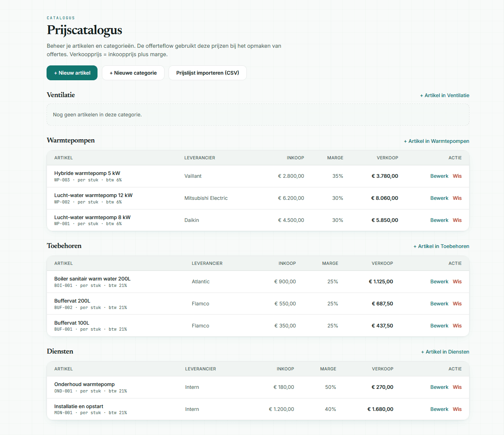Click the 40% marge value
504x435 pixels.
[x=331, y=409]
